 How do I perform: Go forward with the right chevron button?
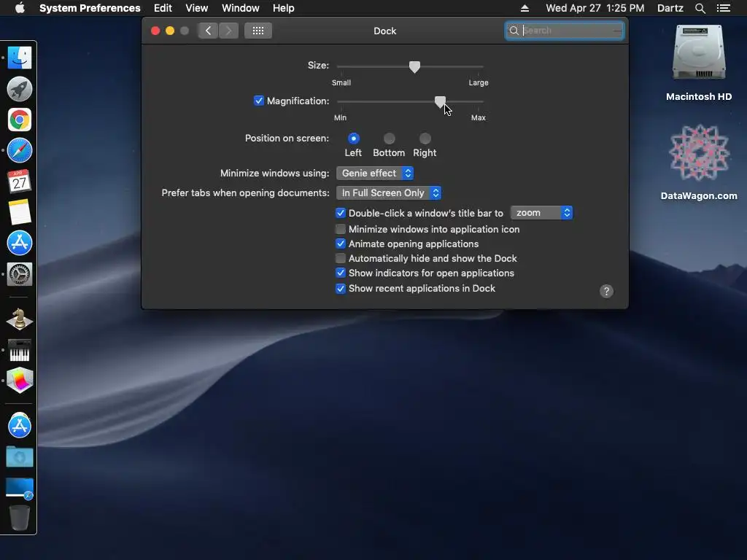pyautogui.click(x=228, y=31)
